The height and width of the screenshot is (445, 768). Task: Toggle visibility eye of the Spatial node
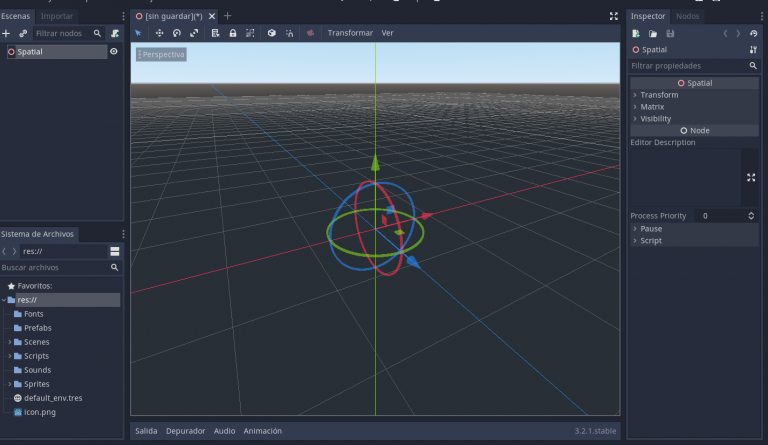tap(113, 51)
